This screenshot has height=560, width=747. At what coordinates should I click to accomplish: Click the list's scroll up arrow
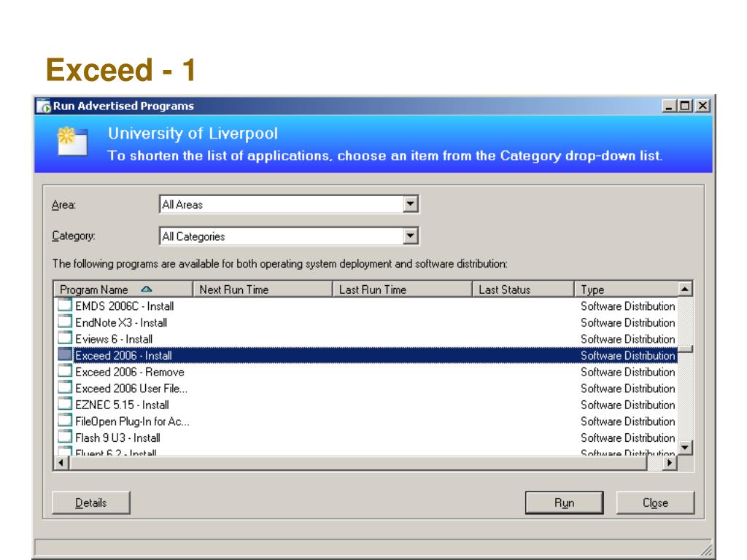click(x=685, y=289)
